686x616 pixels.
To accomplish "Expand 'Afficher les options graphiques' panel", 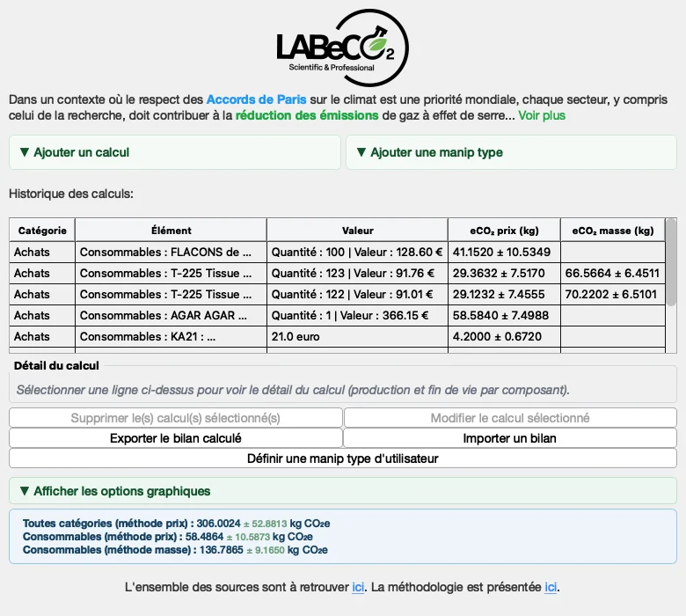I will (343, 491).
